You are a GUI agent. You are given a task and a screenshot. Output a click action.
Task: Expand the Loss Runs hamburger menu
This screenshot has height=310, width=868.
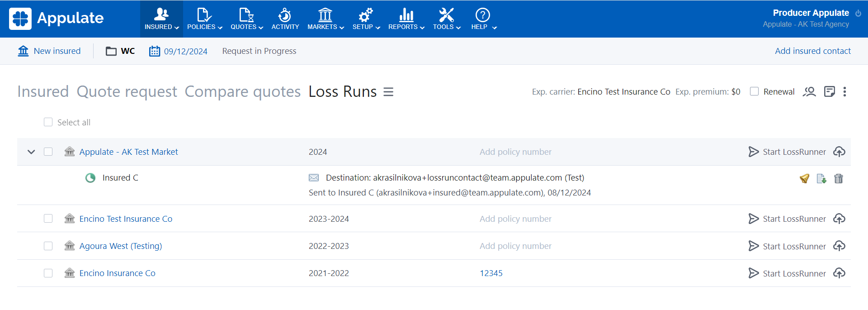click(x=388, y=92)
